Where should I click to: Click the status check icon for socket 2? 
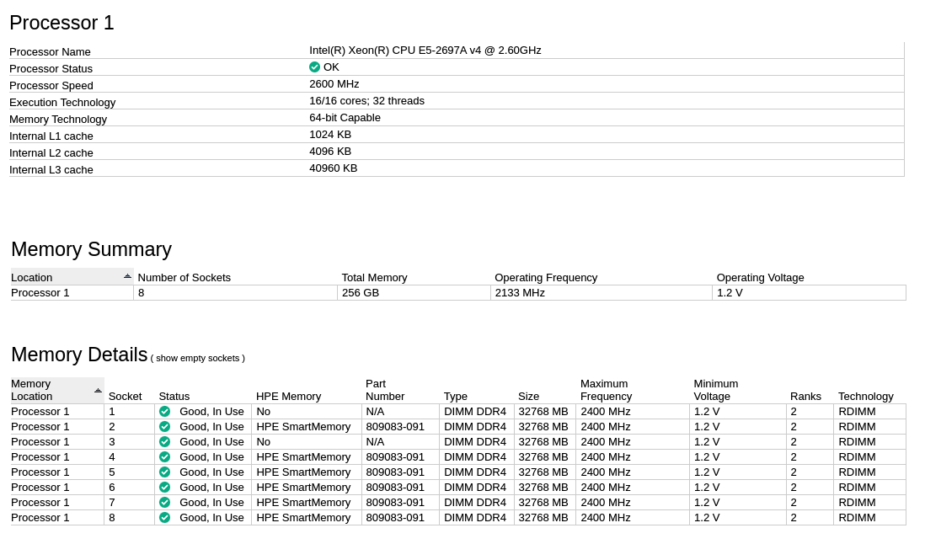164,427
